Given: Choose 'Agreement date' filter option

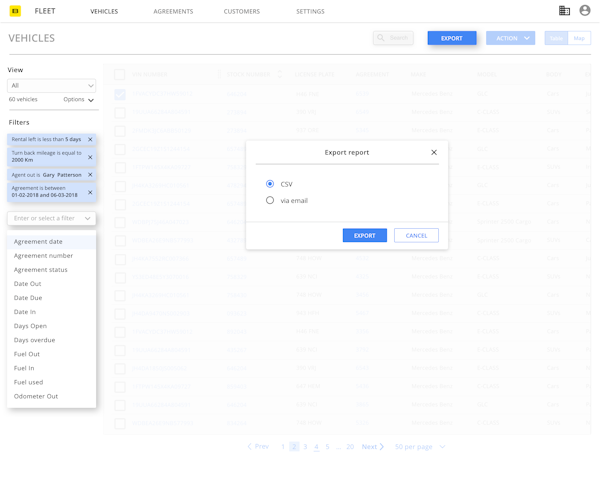Looking at the screenshot, I should [51, 242].
